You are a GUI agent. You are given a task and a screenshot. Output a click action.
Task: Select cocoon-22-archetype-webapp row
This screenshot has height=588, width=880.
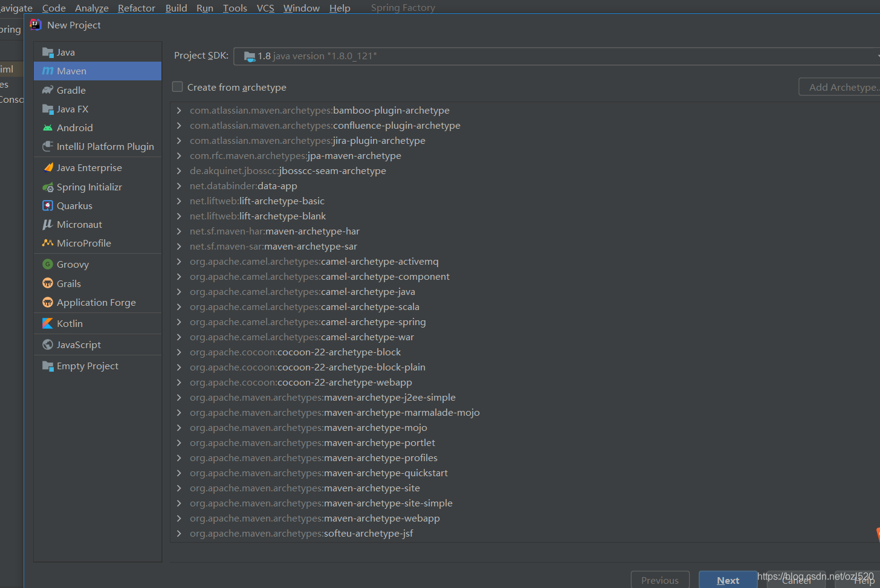click(x=525, y=383)
